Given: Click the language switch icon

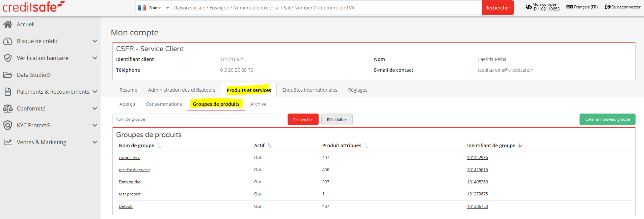Looking at the screenshot, I should click(x=569, y=7).
